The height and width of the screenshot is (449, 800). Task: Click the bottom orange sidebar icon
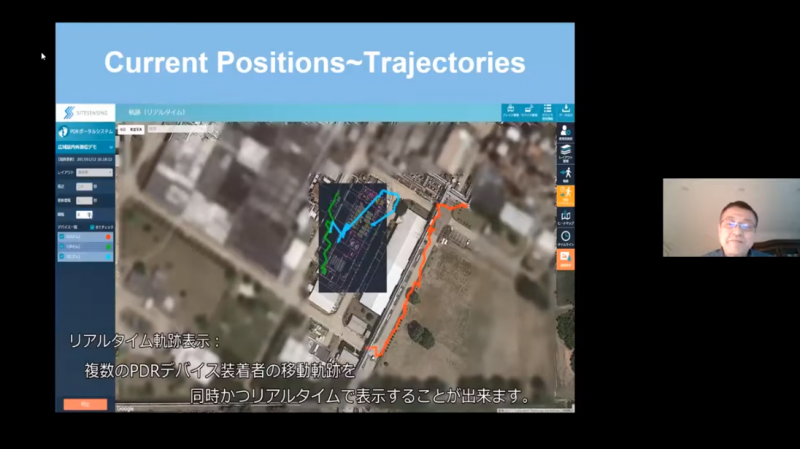(x=565, y=259)
